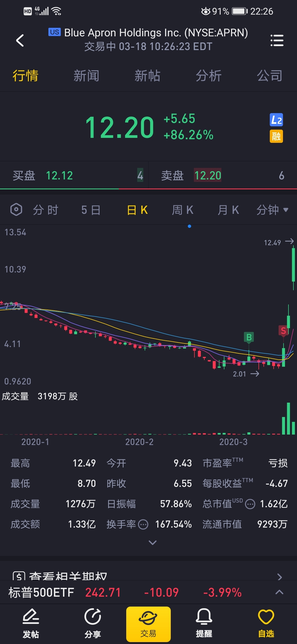Tap WiFi icon in status bar
This screenshot has width=297, height=644.
point(57,11)
